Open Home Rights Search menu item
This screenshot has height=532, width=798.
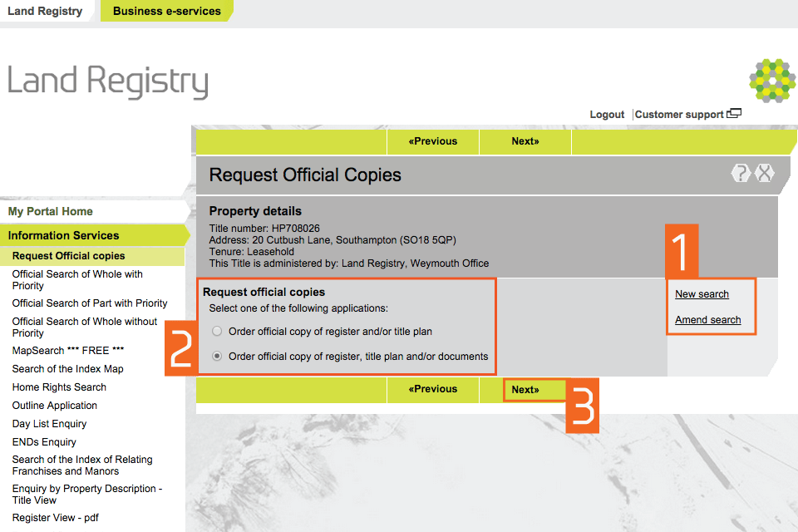pyautogui.click(x=59, y=387)
